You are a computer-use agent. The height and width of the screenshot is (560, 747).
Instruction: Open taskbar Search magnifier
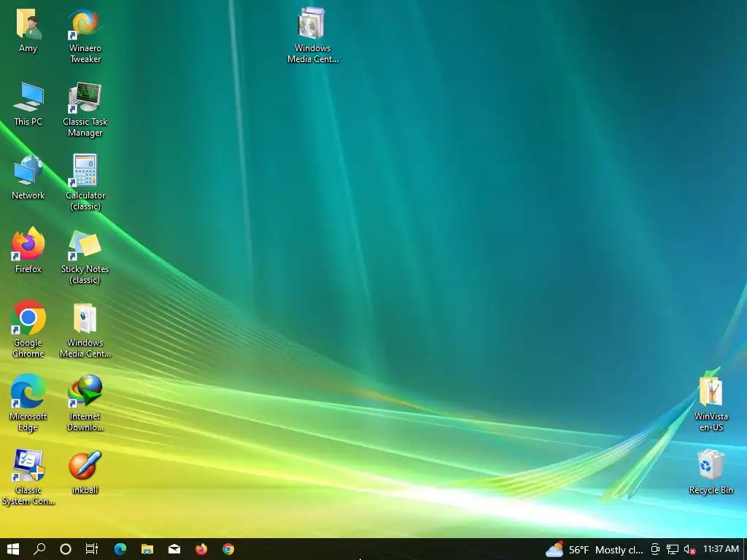click(x=39, y=549)
